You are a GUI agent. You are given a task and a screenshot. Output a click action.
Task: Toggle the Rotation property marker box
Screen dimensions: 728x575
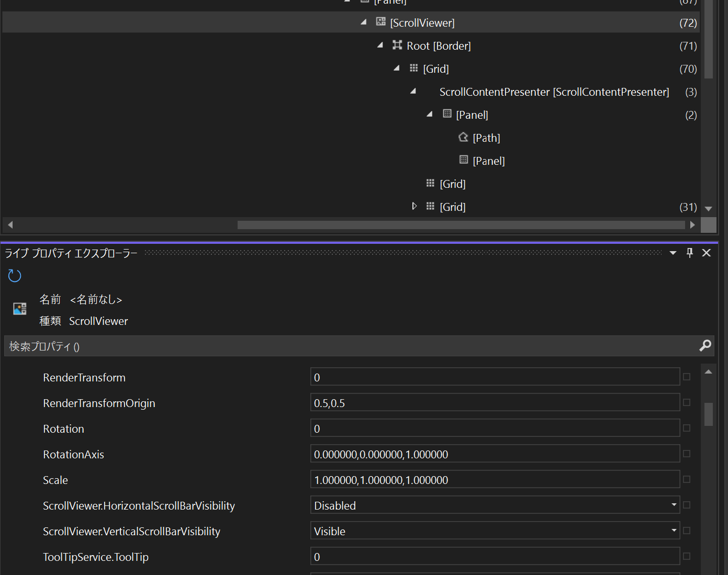pos(687,428)
